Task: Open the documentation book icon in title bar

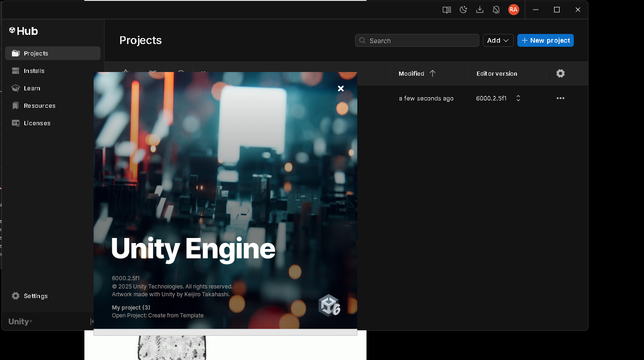Action: [447, 10]
